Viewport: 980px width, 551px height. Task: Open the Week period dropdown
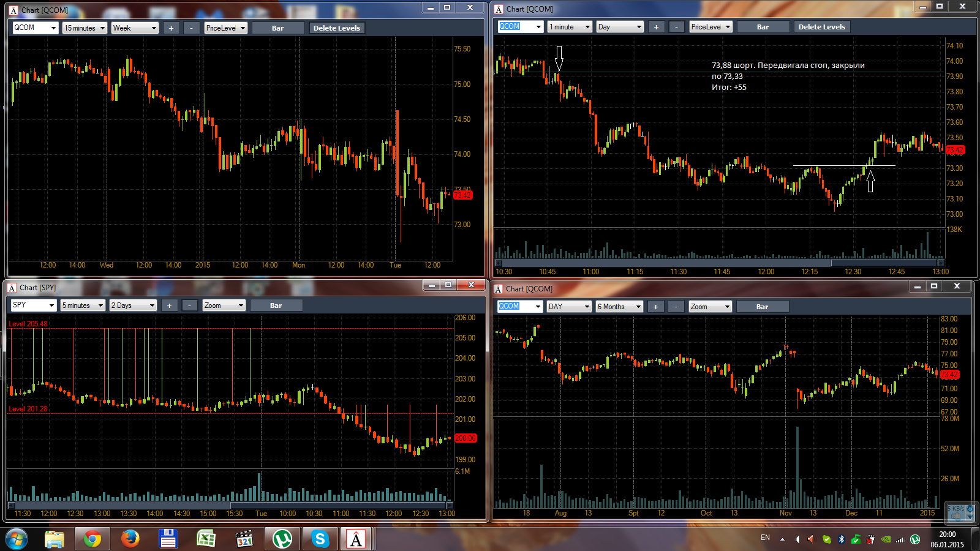(135, 28)
